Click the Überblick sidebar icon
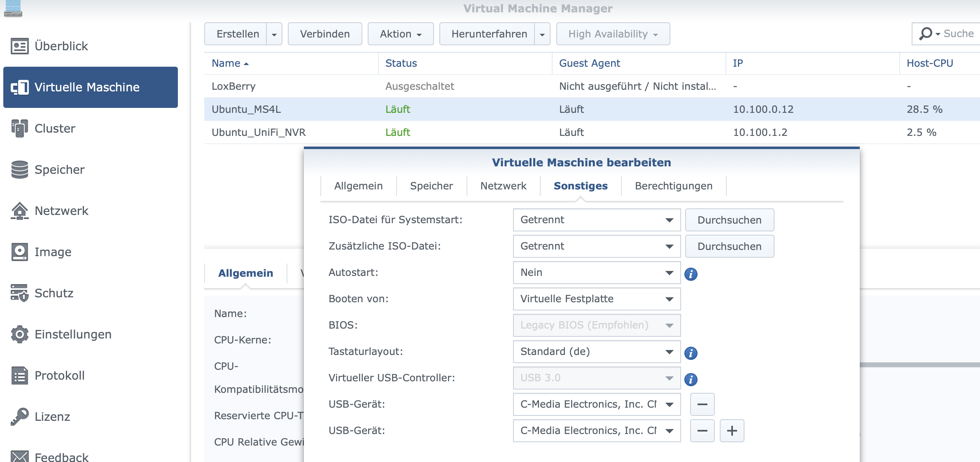The height and width of the screenshot is (462, 980). (x=19, y=46)
